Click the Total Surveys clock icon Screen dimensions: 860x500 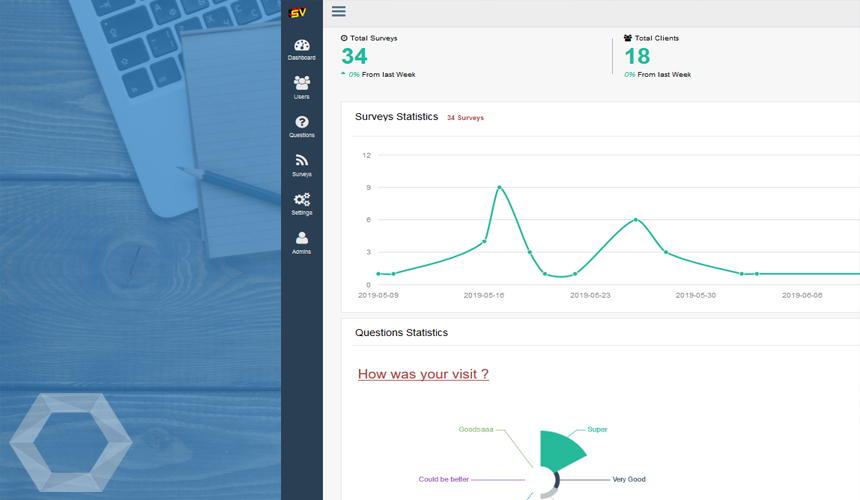(x=344, y=38)
